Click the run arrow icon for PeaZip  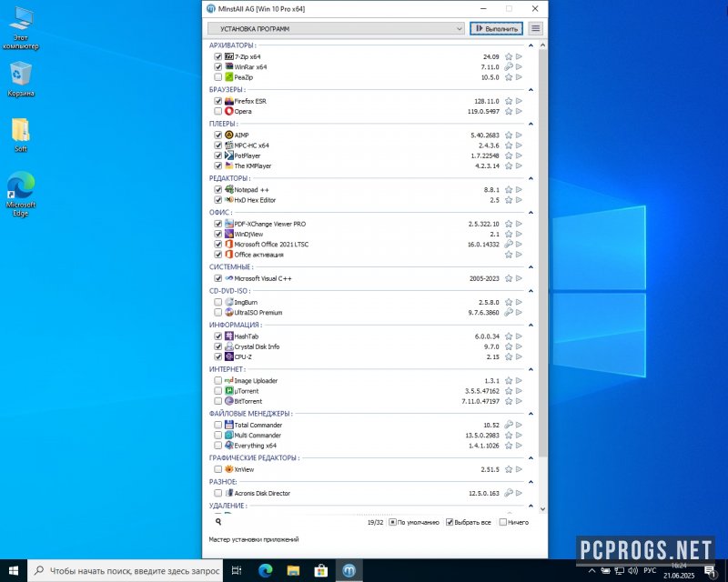coord(519,77)
